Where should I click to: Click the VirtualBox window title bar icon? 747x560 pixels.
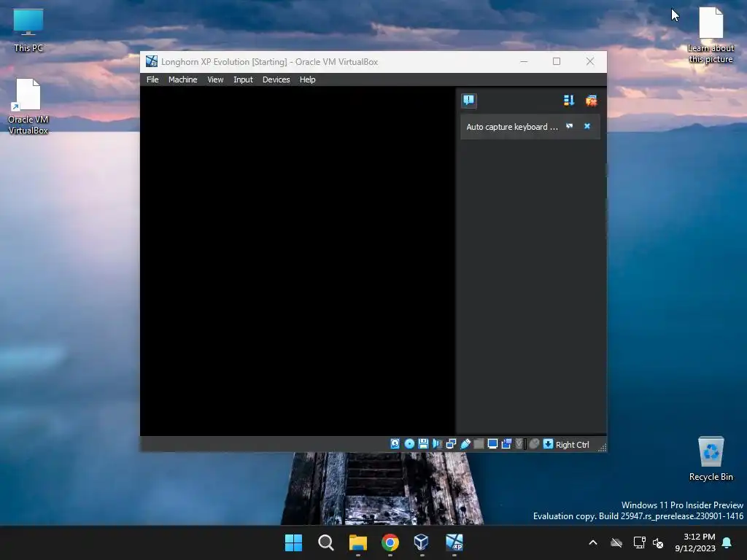tap(152, 61)
